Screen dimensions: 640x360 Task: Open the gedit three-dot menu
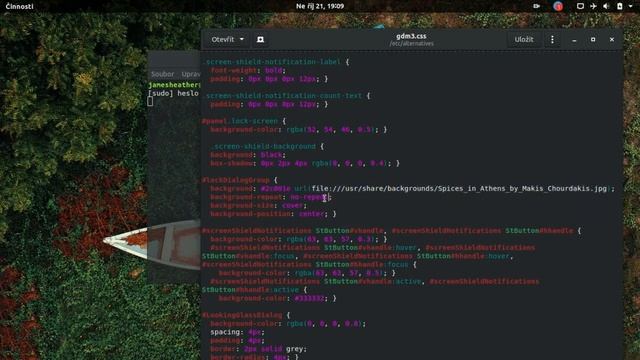pos(553,40)
